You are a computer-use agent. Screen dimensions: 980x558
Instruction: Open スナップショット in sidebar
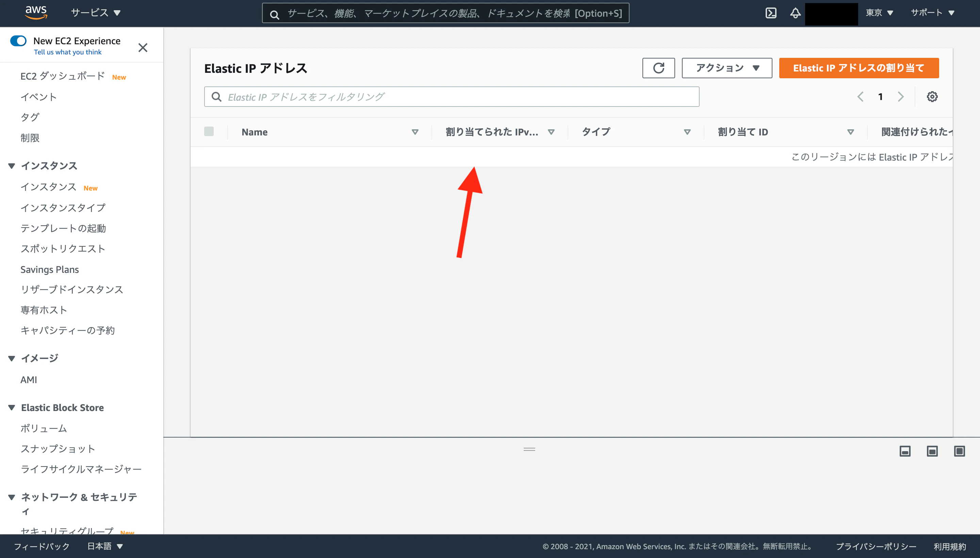pyautogui.click(x=58, y=449)
